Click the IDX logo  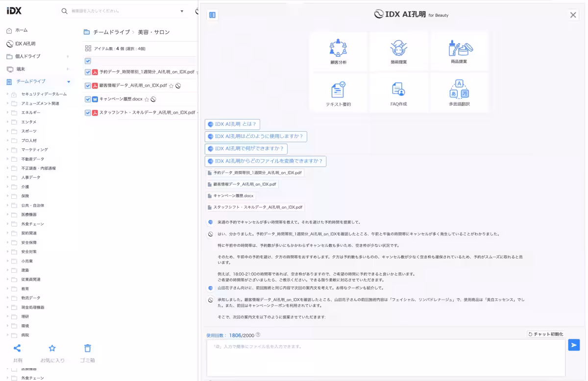(14, 11)
